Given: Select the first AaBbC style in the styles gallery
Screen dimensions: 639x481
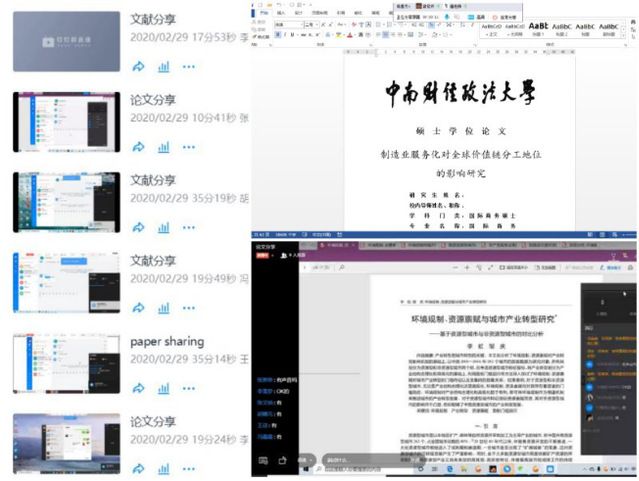Looking at the screenshot, I should pyautogui.click(x=563, y=27).
